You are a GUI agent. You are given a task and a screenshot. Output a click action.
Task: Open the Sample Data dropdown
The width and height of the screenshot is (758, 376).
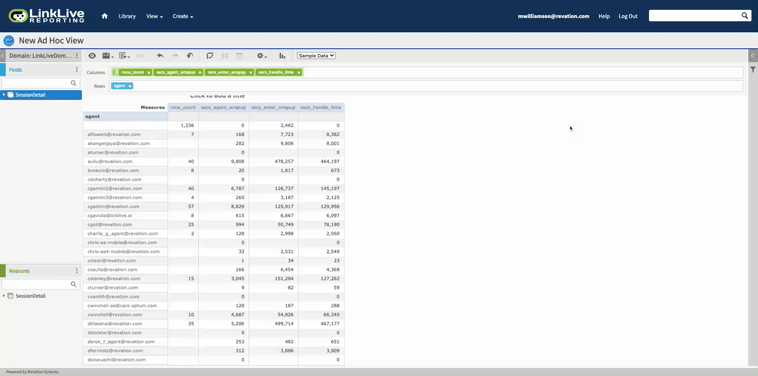click(x=316, y=56)
